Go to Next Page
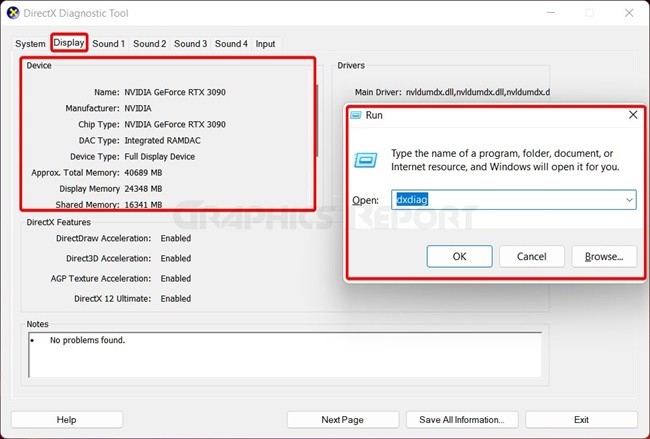The height and width of the screenshot is (439, 650). click(342, 420)
